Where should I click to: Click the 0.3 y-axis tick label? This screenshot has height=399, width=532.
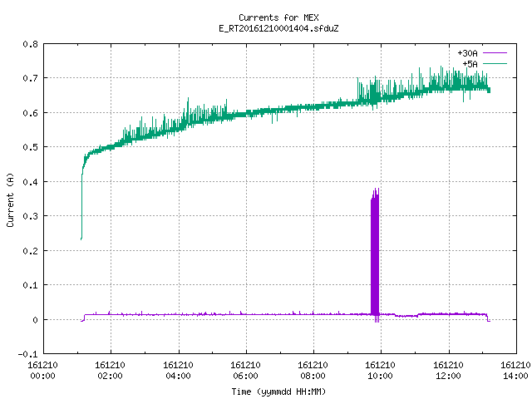(x=30, y=216)
